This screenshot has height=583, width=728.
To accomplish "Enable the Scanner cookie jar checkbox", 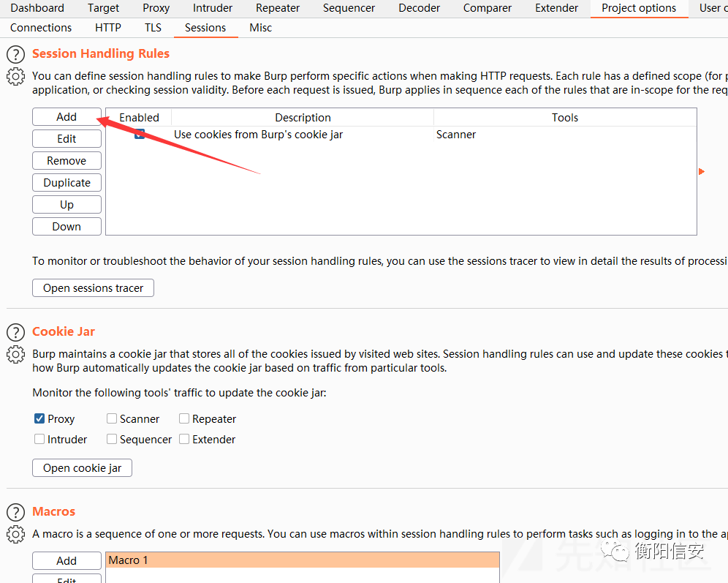I will pos(112,419).
